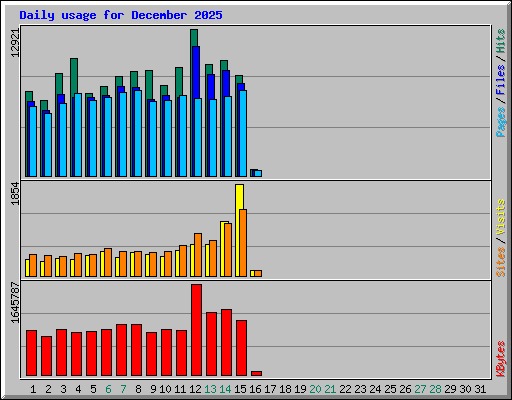The image size is (512, 400).
Task: Click the small light blue pages bar for day 16
Action: (x=258, y=174)
